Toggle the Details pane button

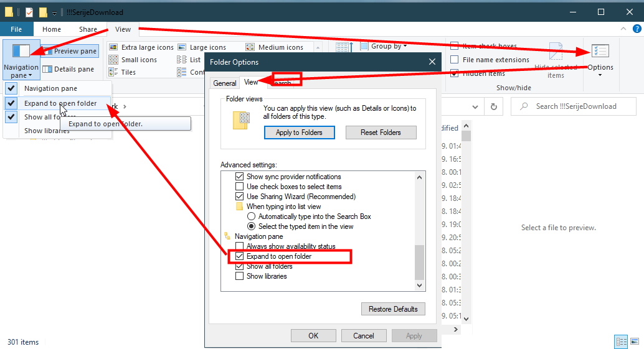click(x=69, y=69)
